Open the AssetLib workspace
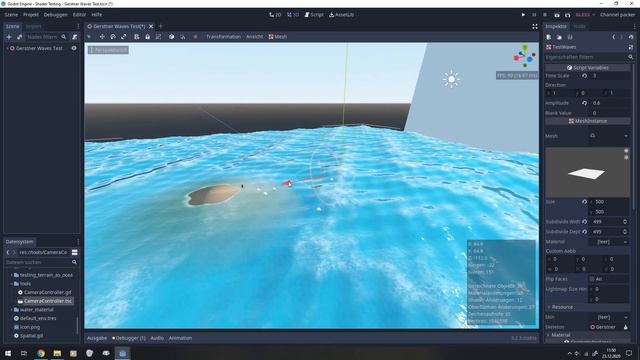640x360 pixels. pyautogui.click(x=342, y=15)
